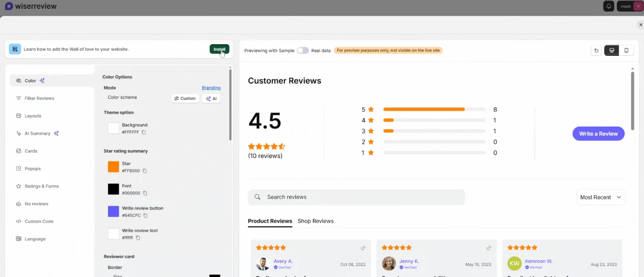The width and height of the screenshot is (644, 277).
Task: Switch preview to desktop view
Action: pyautogui.click(x=612, y=50)
